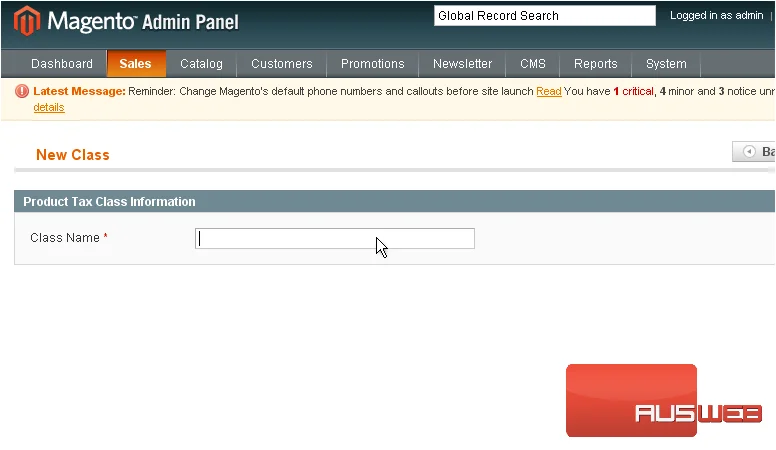Click the 'Product Tax Class Information' header
Image resolution: width=776 pixels, height=450 pixels.
109,201
